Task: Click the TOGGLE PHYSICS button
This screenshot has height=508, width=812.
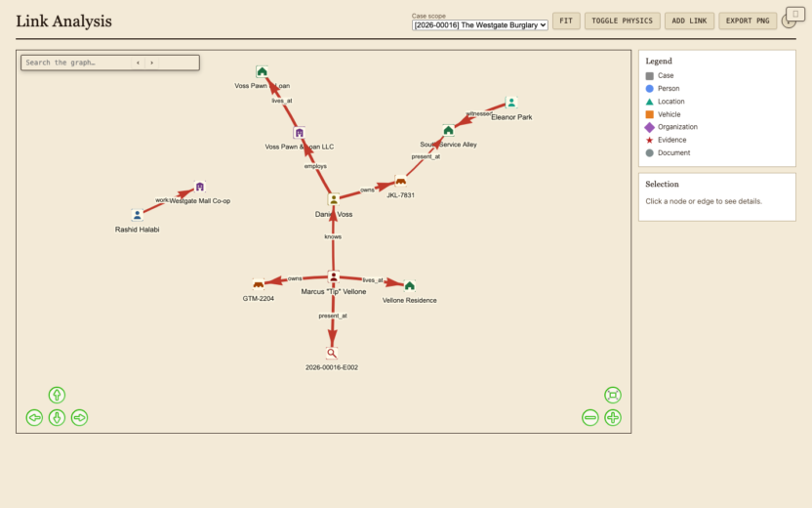Action: 622,21
